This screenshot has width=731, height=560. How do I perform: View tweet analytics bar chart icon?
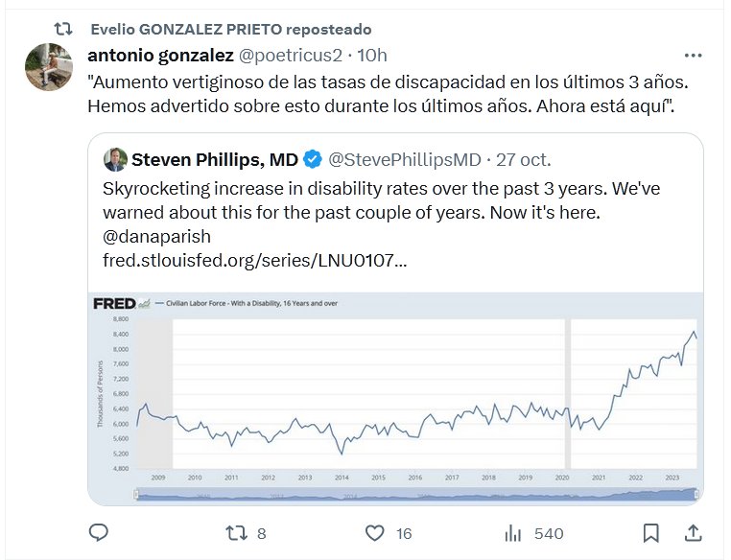[513, 532]
